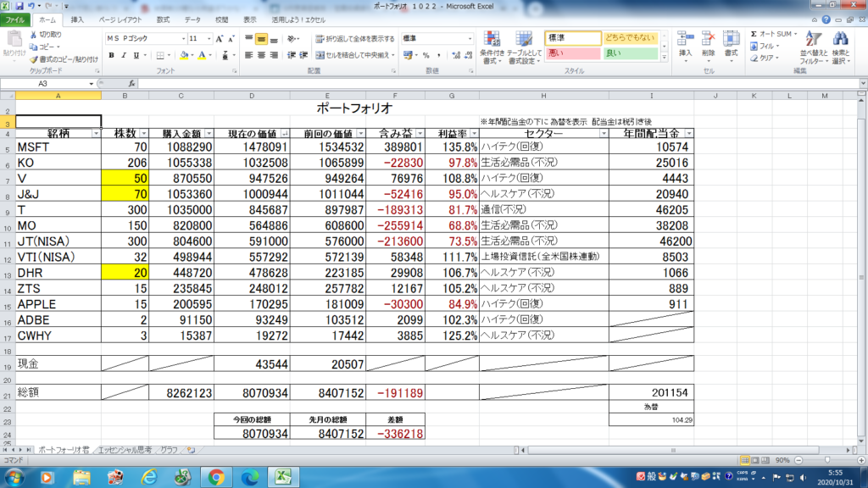
Task: Open the filter dropdown for 年間配当金 column
Action: (x=688, y=134)
